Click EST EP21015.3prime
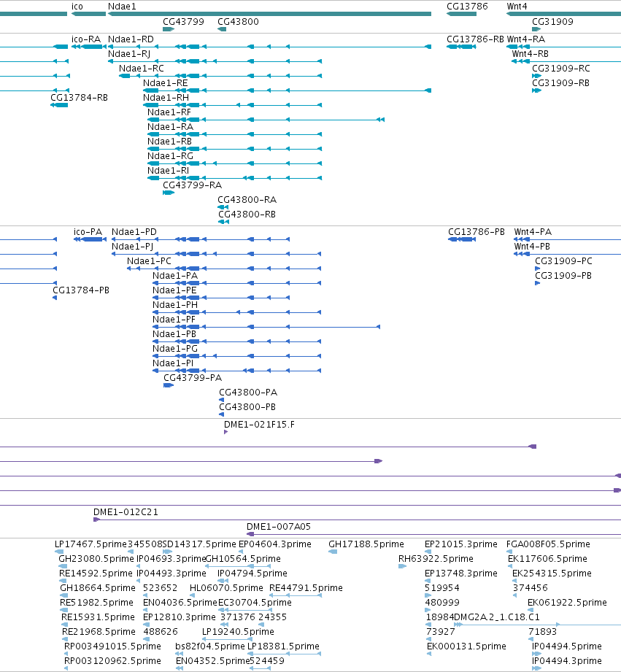The height and width of the screenshot is (672, 621). click(x=428, y=552)
